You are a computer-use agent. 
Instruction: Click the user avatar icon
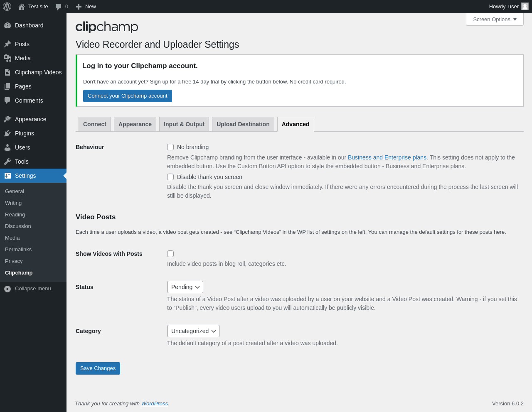coord(525,6)
